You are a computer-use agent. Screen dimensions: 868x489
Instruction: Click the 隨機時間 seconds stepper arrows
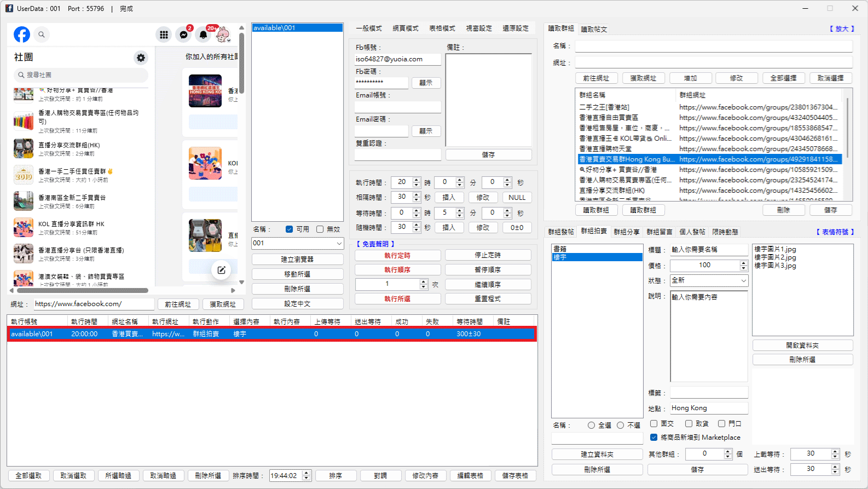click(416, 227)
